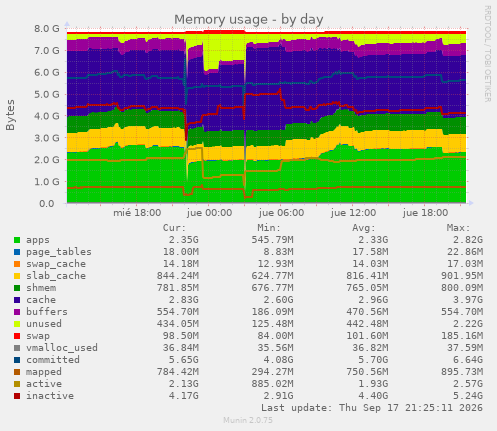Click the vmalloc_used gray legend swatch
497x431 pixels.
click(17, 348)
